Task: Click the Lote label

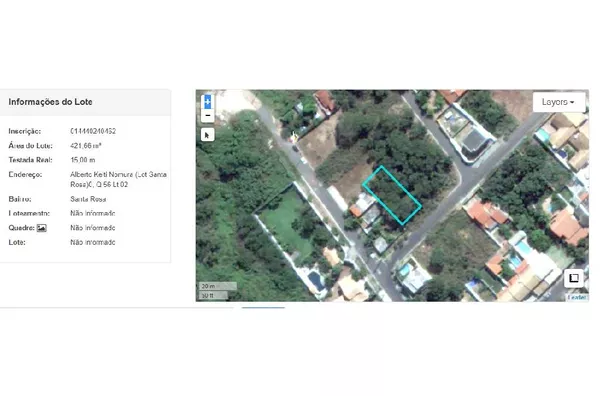Action: 17,242
